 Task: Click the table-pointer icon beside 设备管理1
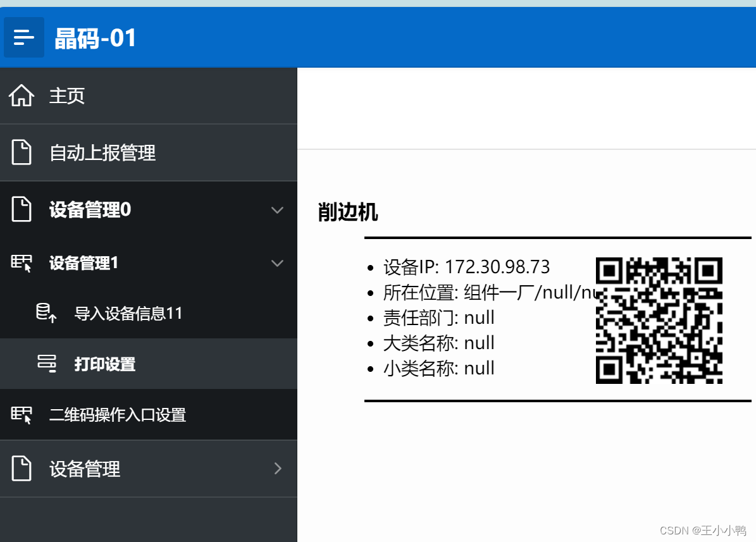(x=22, y=263)
